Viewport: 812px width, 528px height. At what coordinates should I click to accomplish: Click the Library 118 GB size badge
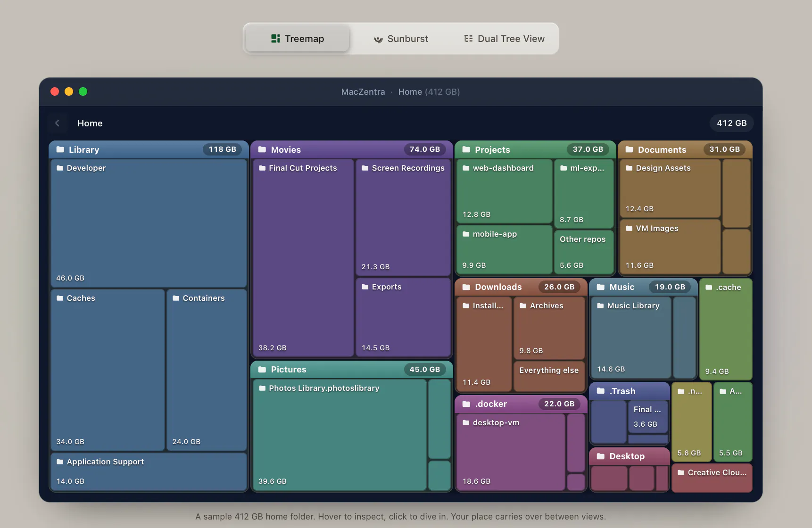[x=223, y=149]
